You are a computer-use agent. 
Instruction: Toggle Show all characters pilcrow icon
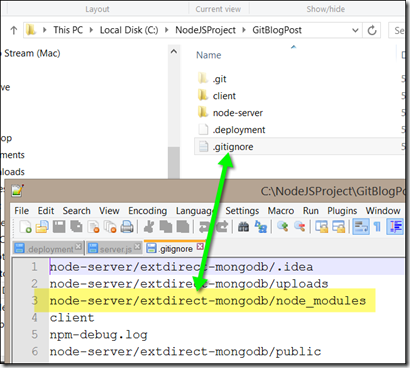tap(377, 227)
